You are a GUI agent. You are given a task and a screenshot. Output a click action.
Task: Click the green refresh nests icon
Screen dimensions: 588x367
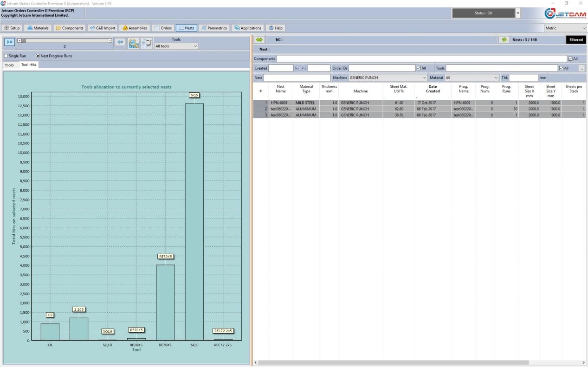[504, 40]
